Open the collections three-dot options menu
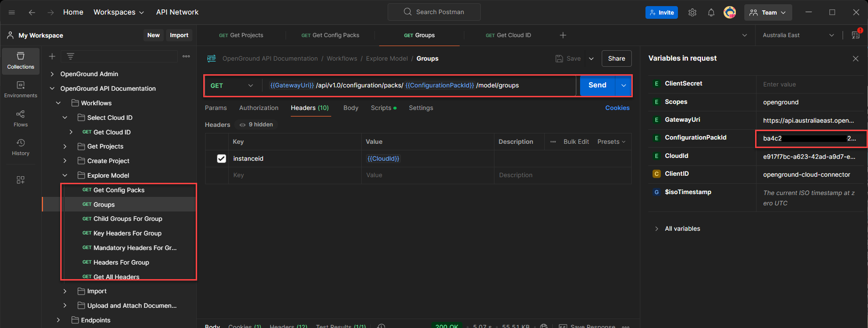Image resolution: width=868 pixels, height=328 pixels. point(186,56)
